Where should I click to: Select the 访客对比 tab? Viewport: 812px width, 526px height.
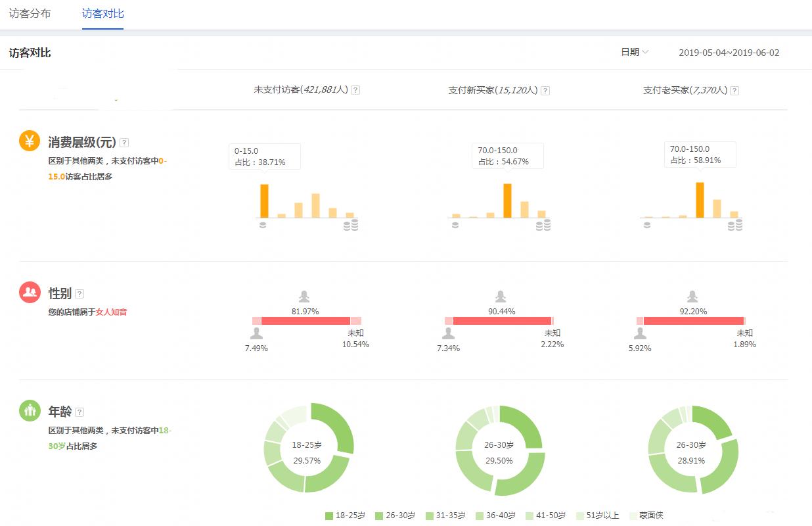click(102, 13)
